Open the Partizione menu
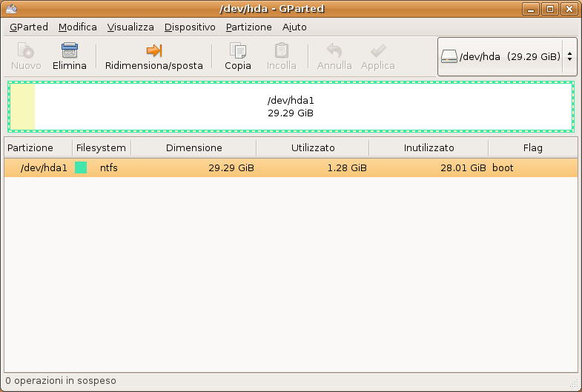The image size is (582, 392). (248, 27)
